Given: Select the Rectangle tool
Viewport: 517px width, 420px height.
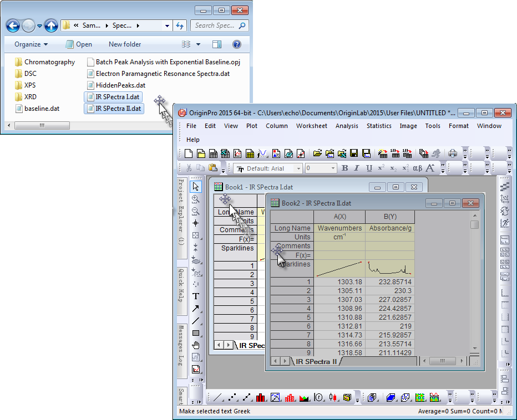Looking at the screenshot, I should [x=196, y=333].
